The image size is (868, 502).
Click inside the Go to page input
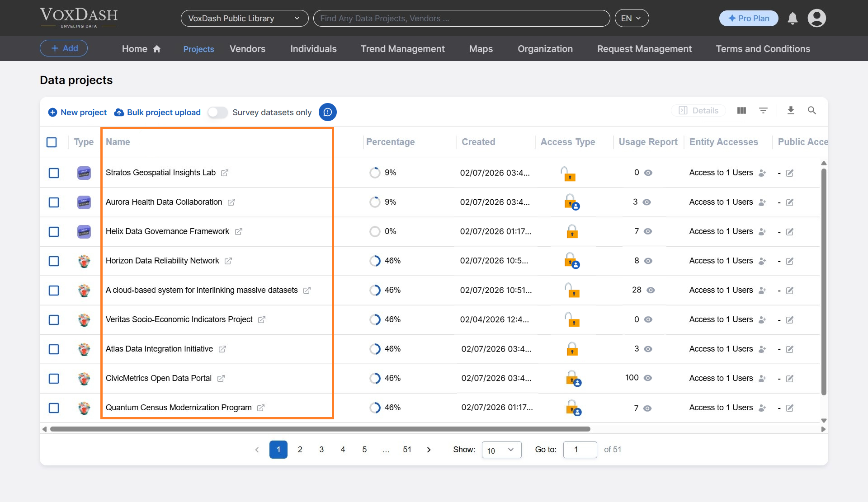(580, 450)
